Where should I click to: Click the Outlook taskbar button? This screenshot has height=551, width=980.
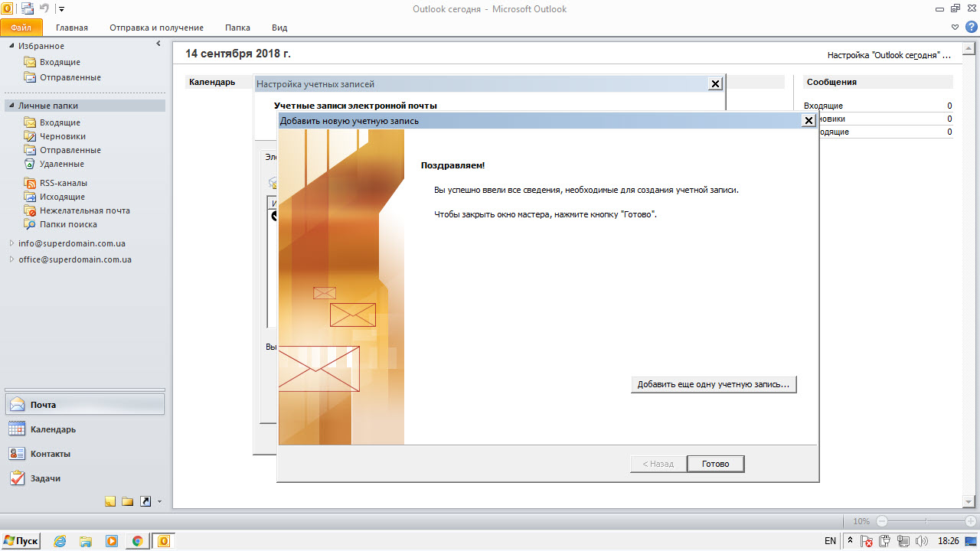(163, 541)
